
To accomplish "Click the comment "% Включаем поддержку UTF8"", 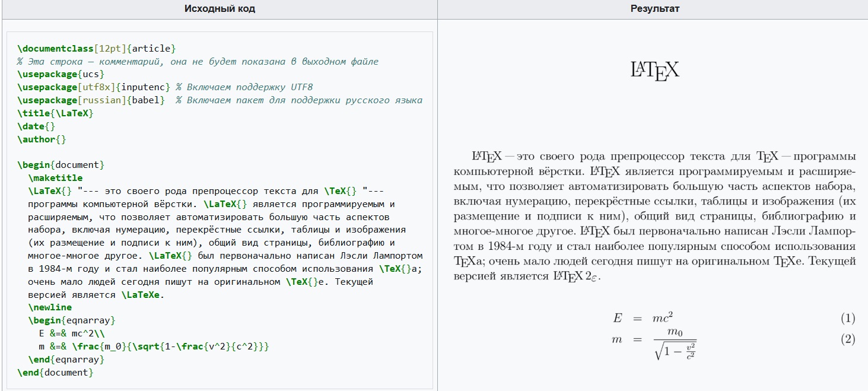I will tap(244, 87).
